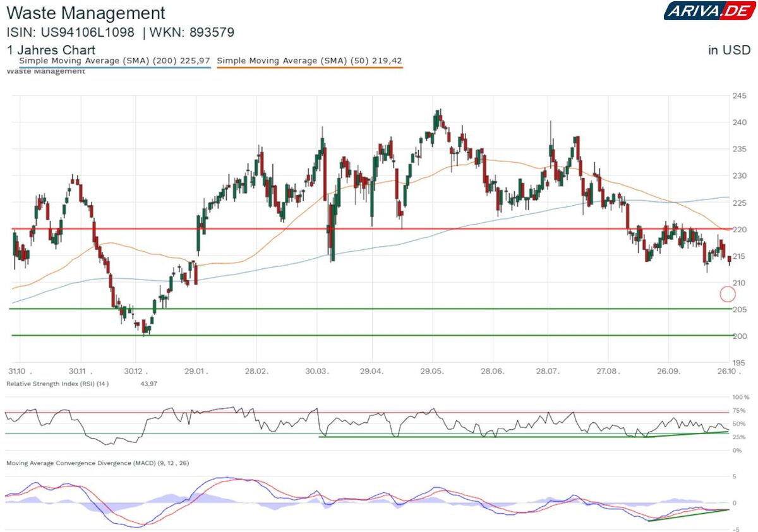Click the ARIVA.DE logo
This screenshot has width=758, height=532.
[709, 11]
